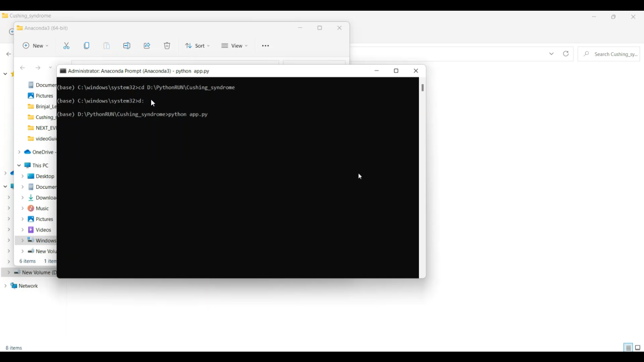The height and width of the screenshot is (362, 644).
Task: Switch to large thumbnails view layout
Action: (638, 348)
